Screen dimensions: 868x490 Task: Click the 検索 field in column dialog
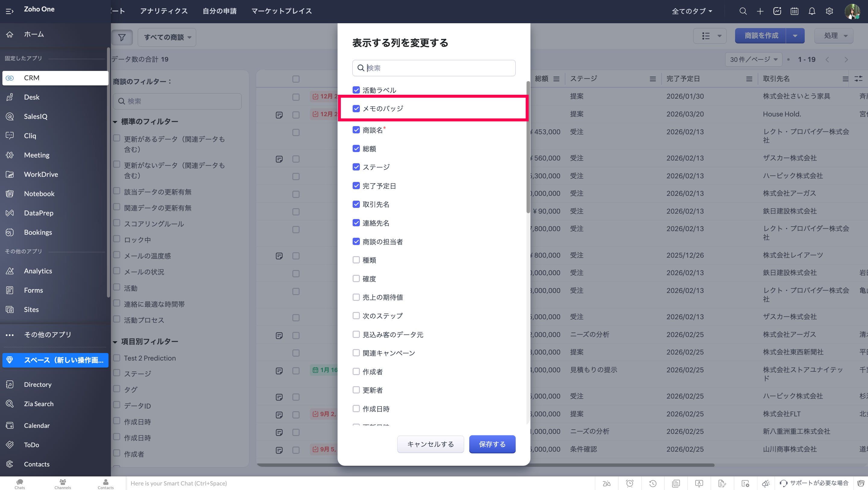438,68
